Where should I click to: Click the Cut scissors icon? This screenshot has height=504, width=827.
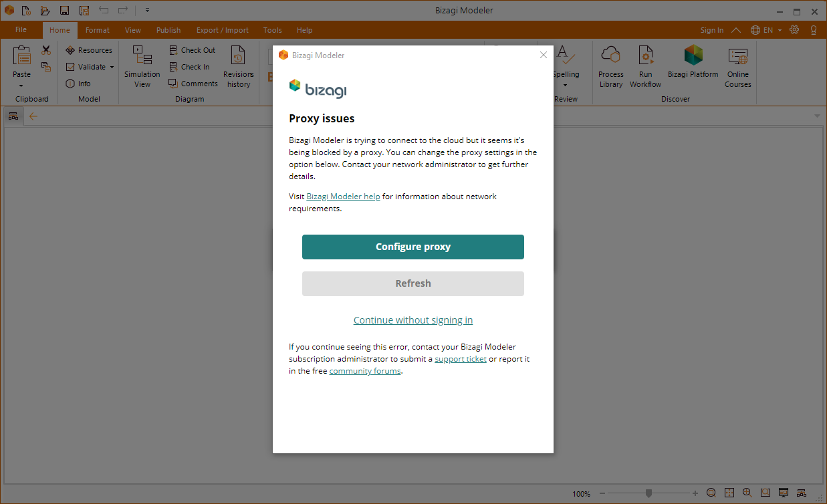tap(46, 50)
